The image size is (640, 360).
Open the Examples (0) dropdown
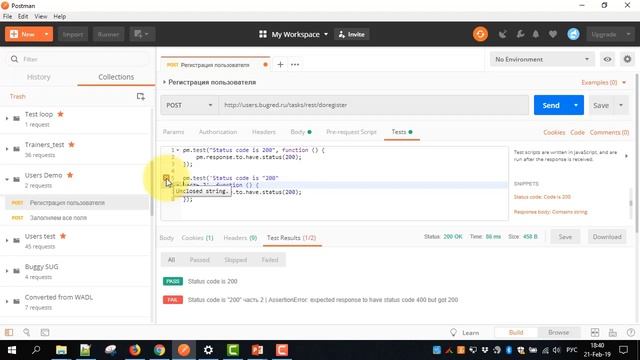(x=604, y=82)
